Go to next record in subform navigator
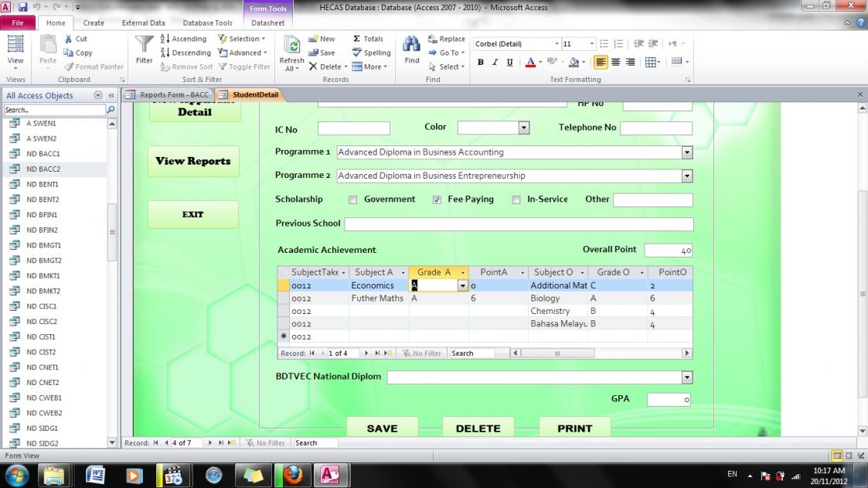This screenshot has height=488, width=868. pyautogui.click(x=366, y=353)
